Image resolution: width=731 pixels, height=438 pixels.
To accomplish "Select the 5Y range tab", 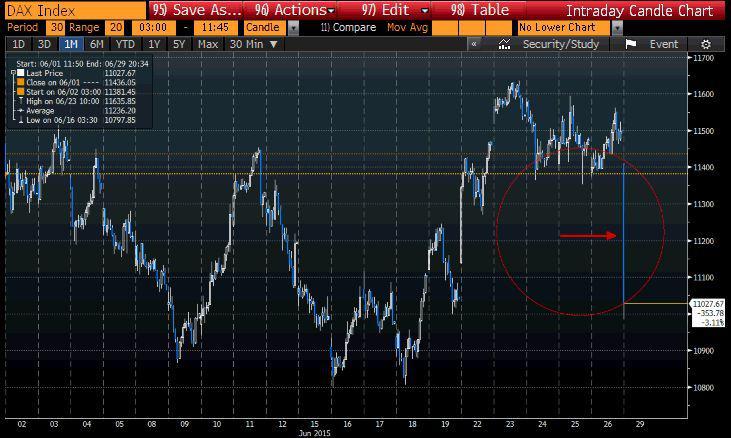I will pos(179,44).
